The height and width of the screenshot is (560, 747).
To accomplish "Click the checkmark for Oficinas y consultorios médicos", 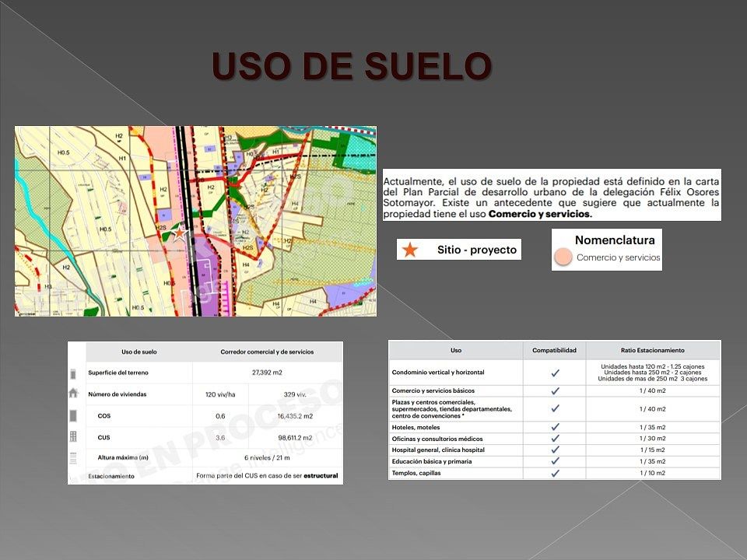I will [x=555, y=439].
